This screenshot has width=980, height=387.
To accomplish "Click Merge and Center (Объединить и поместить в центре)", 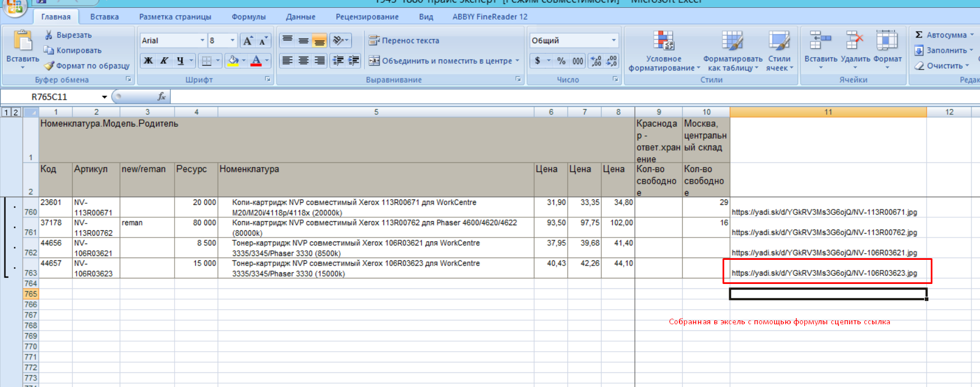I will click(x=444, y=60).
